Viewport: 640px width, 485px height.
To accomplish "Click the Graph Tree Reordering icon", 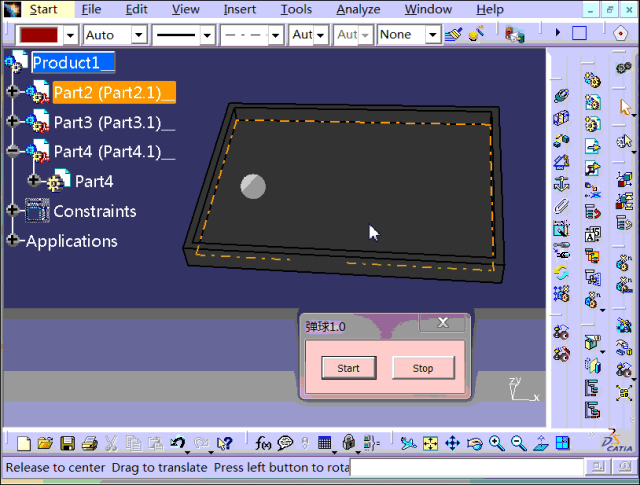I will pyautogui.click(x=593, y=212).
